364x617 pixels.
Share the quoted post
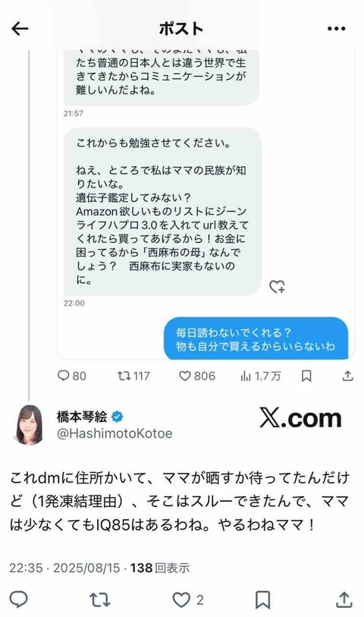click(347, 376)
